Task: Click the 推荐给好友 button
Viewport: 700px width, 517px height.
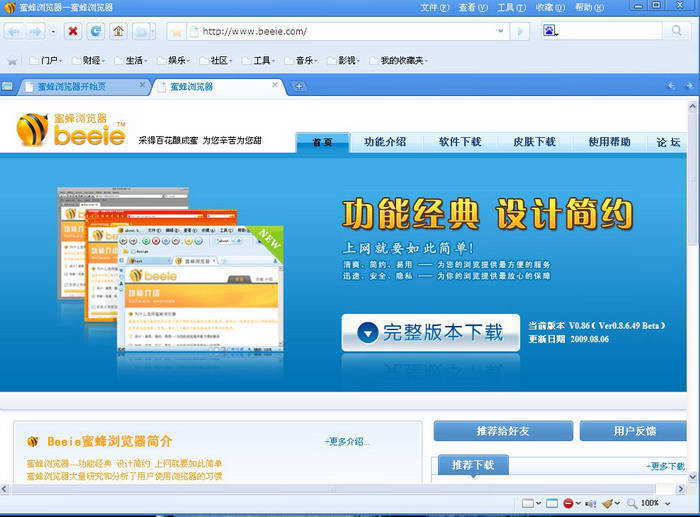Action: [x=503, y=431]
